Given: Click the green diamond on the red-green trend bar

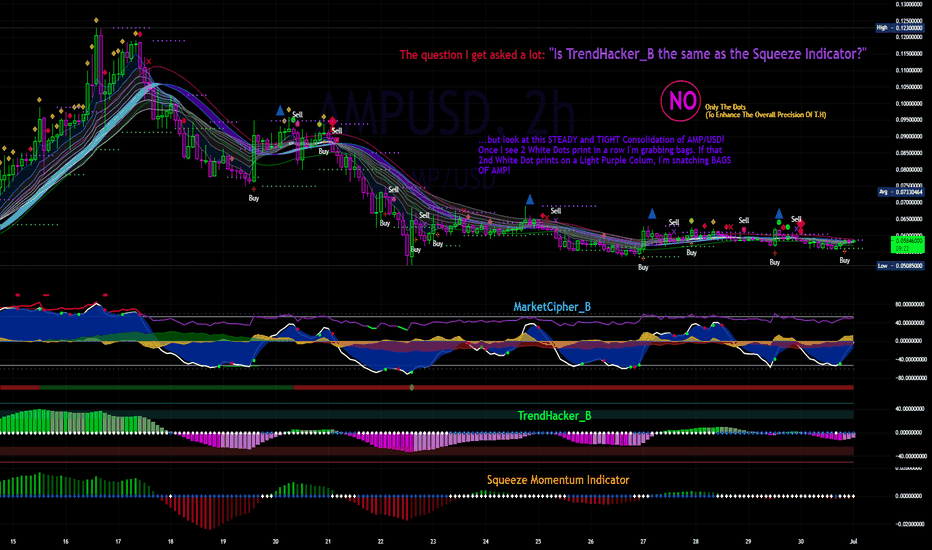Looking at the screenshot, I should (x=412, y=388).
